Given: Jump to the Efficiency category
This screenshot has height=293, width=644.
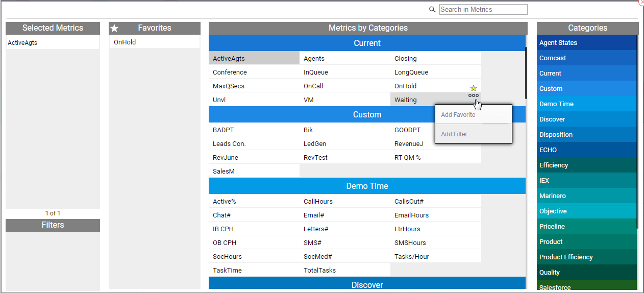Looking at the screenshot, I should [587, 165].
